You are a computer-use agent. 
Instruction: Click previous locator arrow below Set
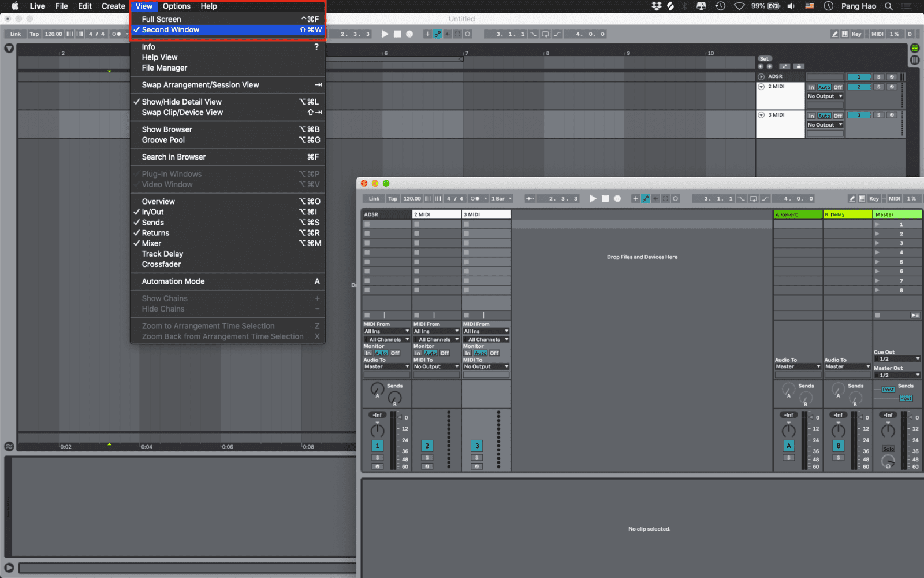tap(761, 66)
